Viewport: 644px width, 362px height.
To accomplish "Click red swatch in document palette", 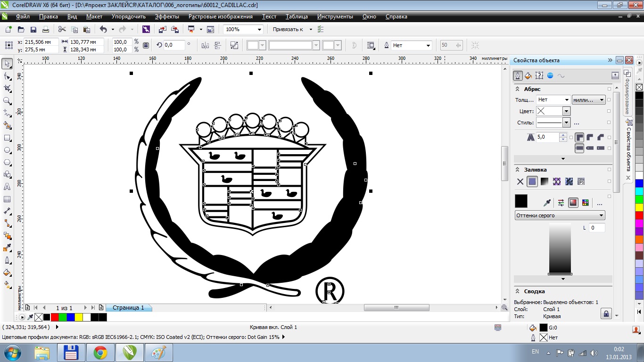I will (x=55, y=317).
